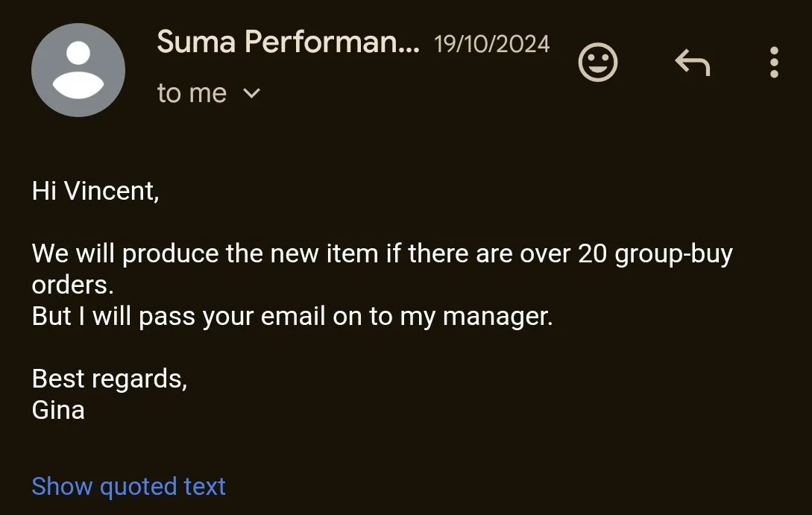The image size is (812, 515).
Task: Click the number "20" in the message
Action: (x=593, y=254)
